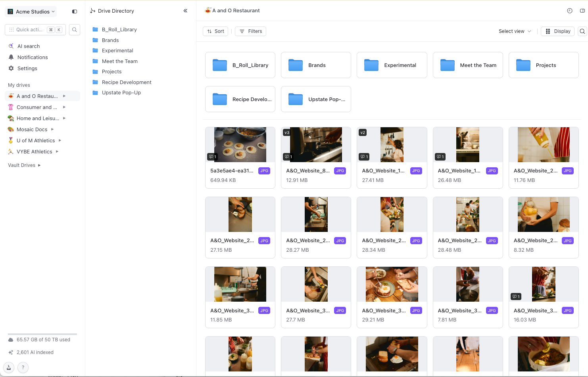Expand the U of M Athletics drive arrow
The width and height of the screenshot is (588, 377).
[60, 141]
